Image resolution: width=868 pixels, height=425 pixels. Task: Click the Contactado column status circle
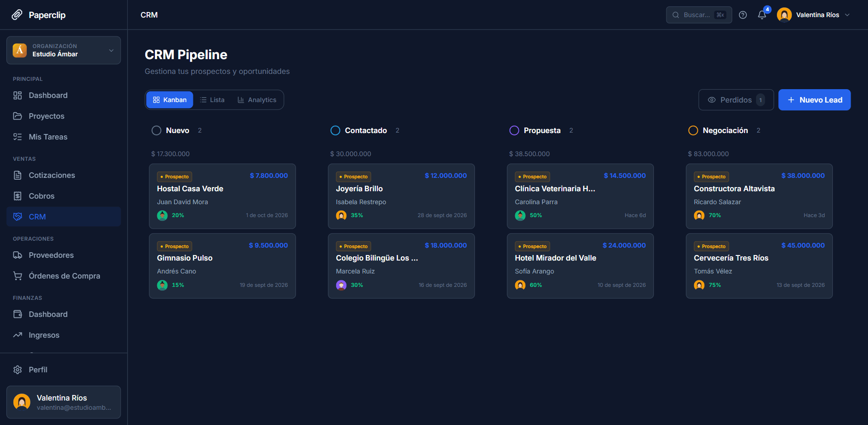tap(335, 131)
